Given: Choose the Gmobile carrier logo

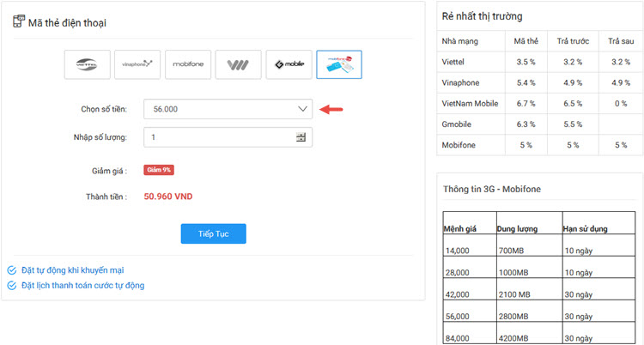Looking at the screenshot, I should tap(289, 64).
